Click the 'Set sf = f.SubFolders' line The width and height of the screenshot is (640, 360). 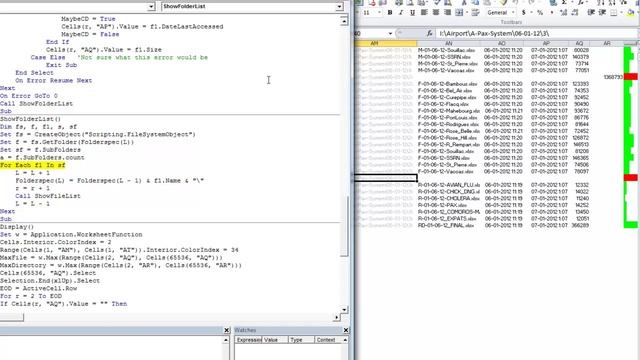40,150
